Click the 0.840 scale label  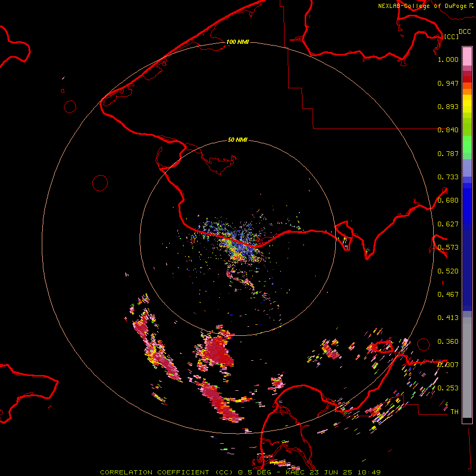pos(448,130)
